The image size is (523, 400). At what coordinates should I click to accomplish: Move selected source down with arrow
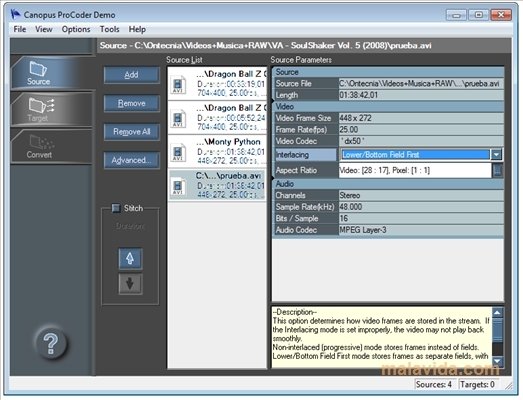click(x=130, y=284)
